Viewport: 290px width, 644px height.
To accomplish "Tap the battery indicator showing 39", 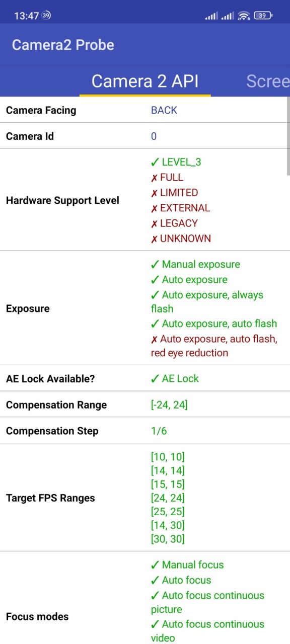I will click(263, 16).
